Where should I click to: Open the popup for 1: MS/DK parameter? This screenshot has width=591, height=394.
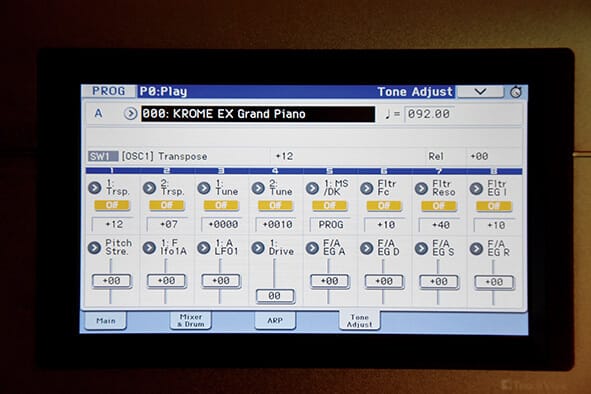tap(312, 188)
